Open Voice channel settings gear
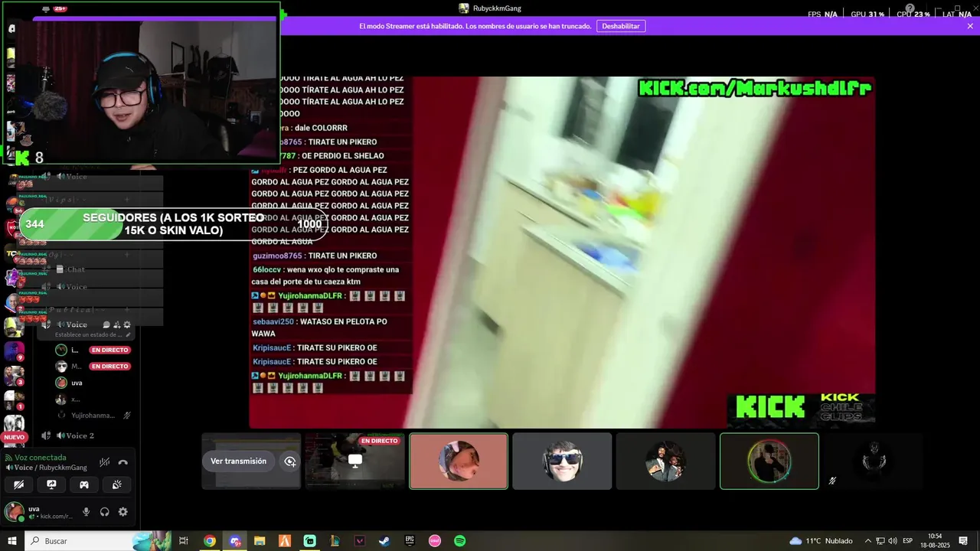The height and width of the screenshot is (551, 980). click(127, 324)
